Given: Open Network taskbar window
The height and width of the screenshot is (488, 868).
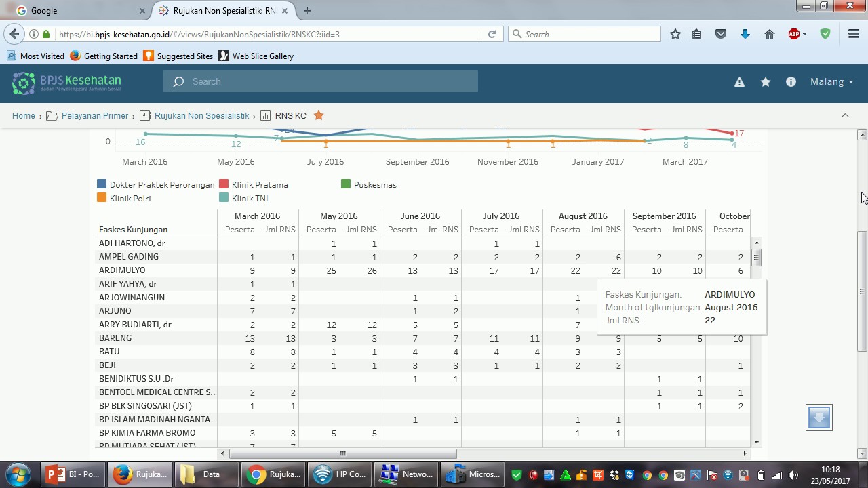Looking at the screenshot, I should click(x=406, y=474).
